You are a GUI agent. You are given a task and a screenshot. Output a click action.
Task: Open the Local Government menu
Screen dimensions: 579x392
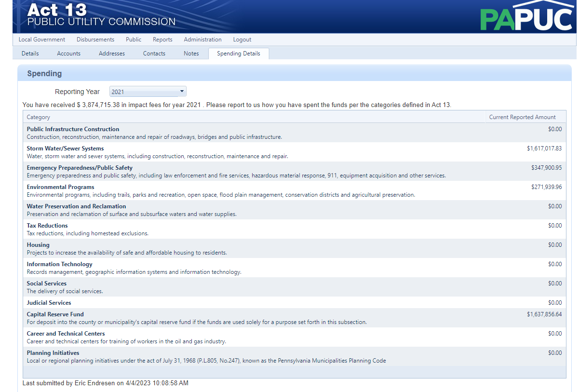(x=42, y=40)
